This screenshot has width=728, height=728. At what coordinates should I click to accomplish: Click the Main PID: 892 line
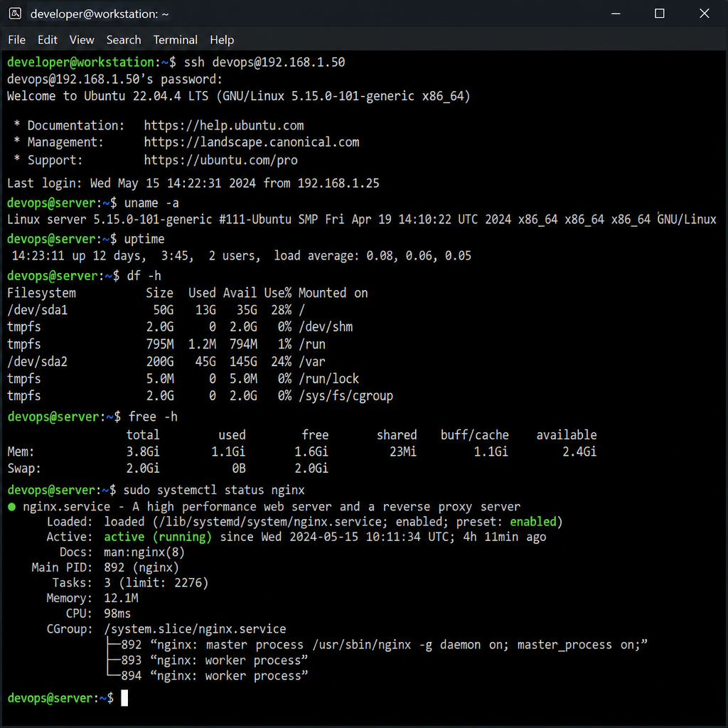[x=105, y=568]
